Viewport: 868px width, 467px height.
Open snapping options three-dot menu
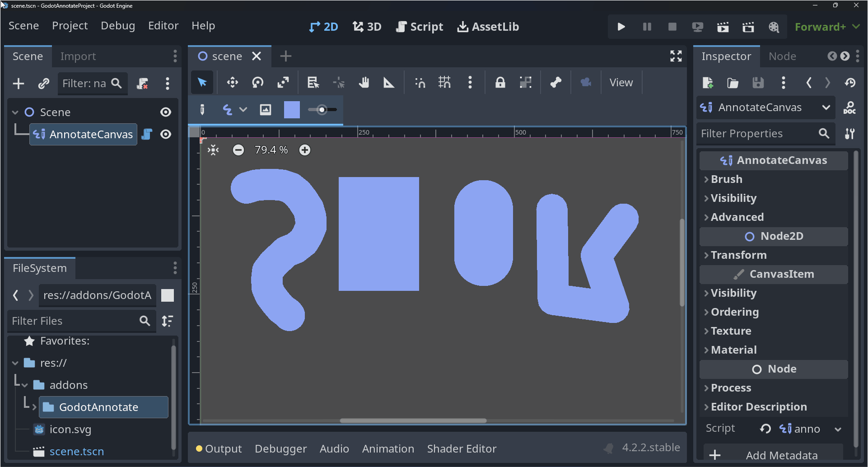tap(470, 83)
